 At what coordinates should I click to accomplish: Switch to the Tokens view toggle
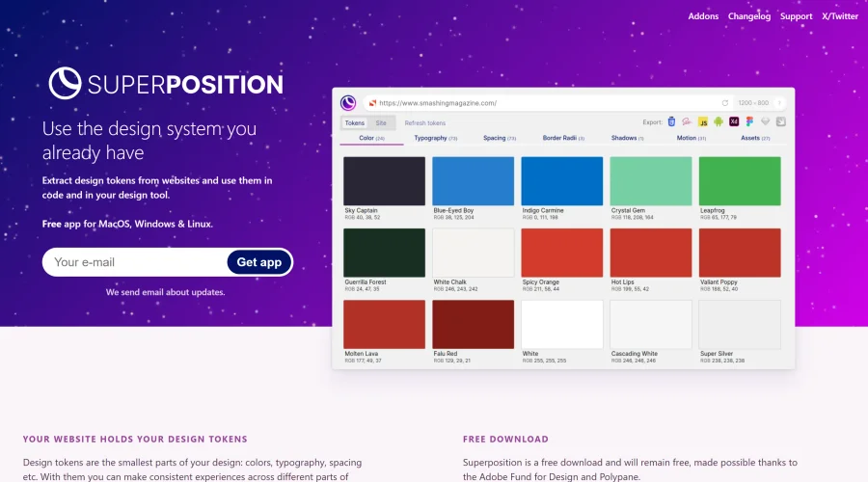tap(354, 122)
